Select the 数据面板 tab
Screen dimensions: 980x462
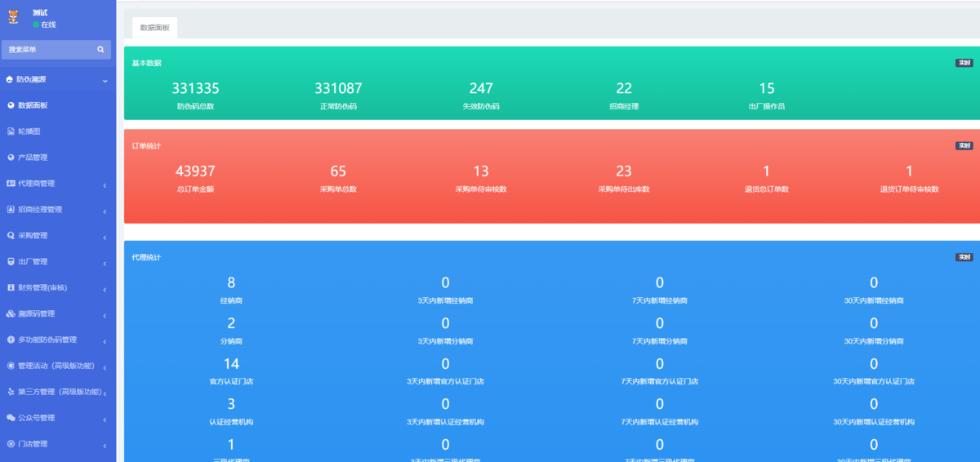154,28
